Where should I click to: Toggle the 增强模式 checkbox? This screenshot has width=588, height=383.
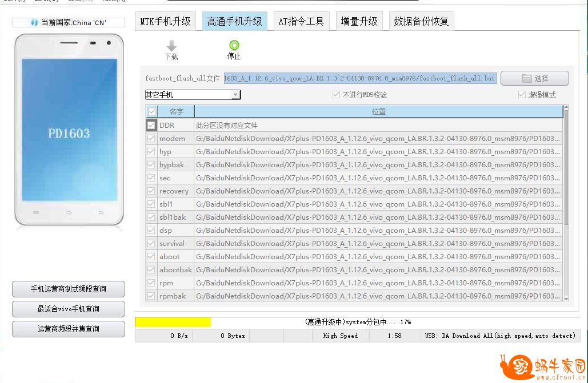[x=522, y=94]
